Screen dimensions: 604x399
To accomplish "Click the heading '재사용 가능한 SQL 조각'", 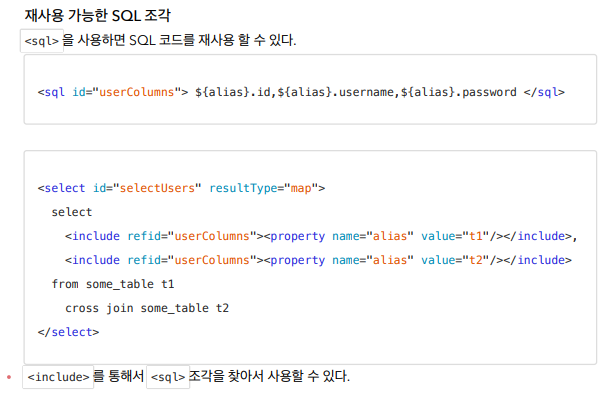I will 97,15.
